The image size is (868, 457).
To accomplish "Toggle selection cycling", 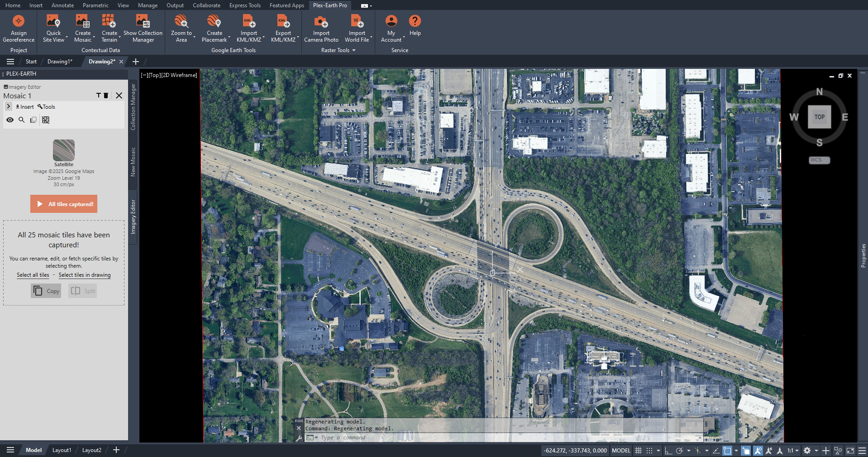I will click(x=746, y=451).
